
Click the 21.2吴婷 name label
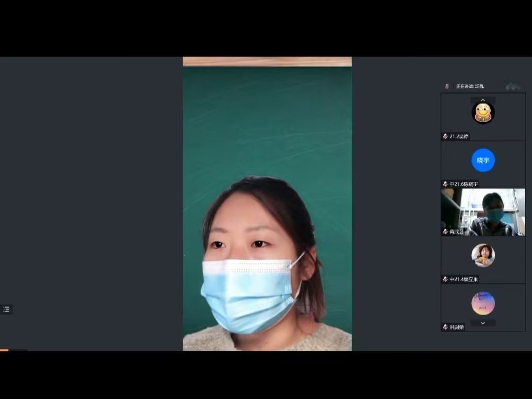point(459,136)
